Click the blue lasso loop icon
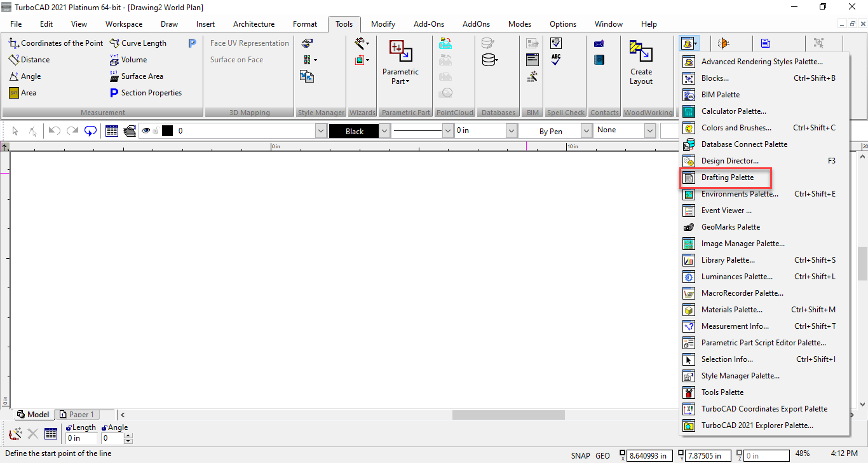The image size is (868, 463). point(91,131)
